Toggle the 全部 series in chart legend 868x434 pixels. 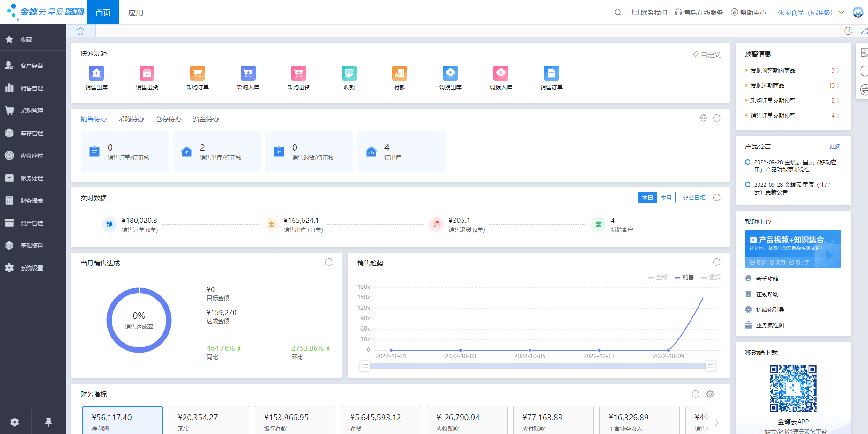tap(657, 277)
